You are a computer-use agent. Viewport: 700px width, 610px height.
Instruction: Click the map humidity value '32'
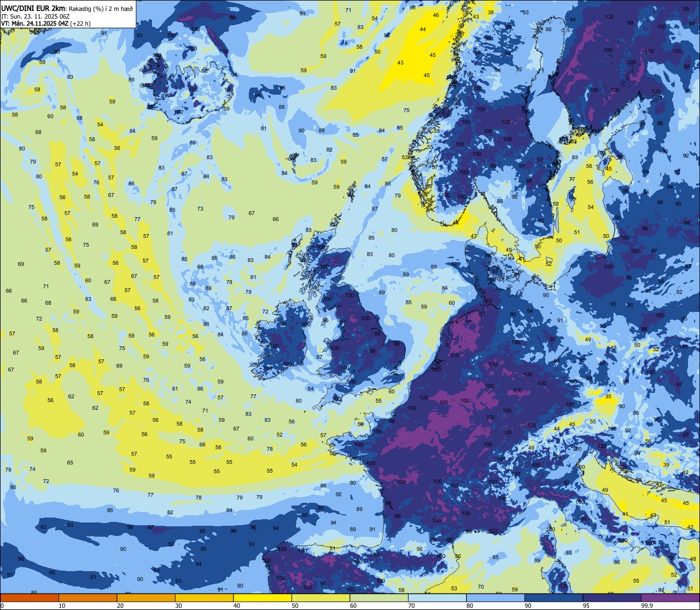(656, 350)
